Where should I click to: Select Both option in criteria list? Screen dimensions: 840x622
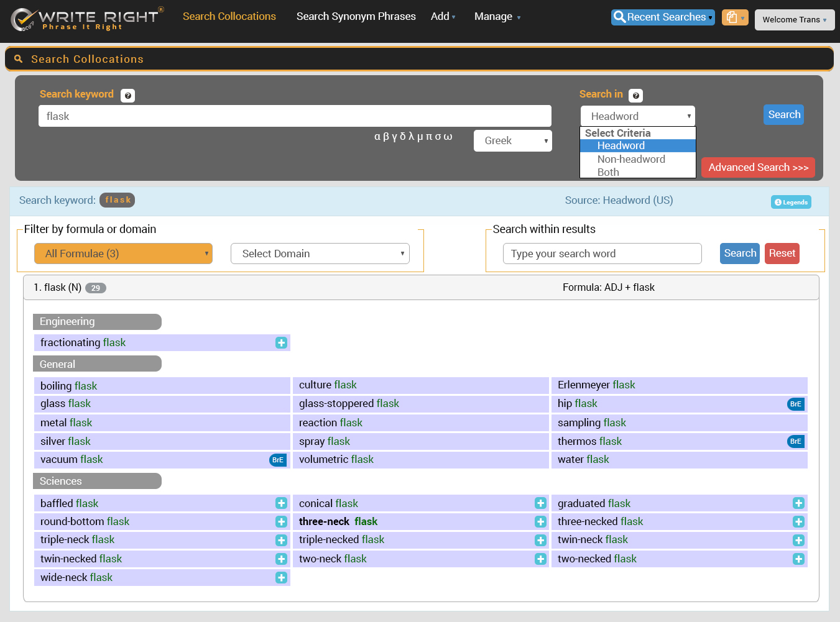[x=608, y=172]
